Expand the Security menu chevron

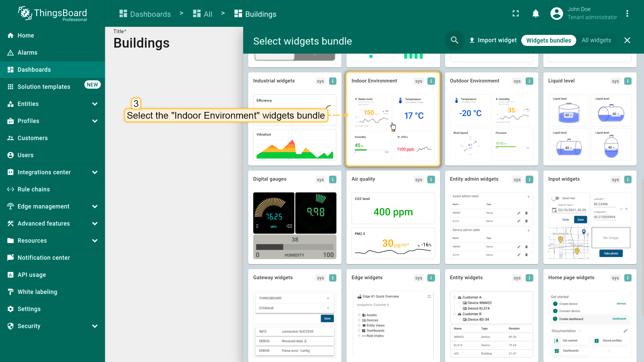pos(95,326)
